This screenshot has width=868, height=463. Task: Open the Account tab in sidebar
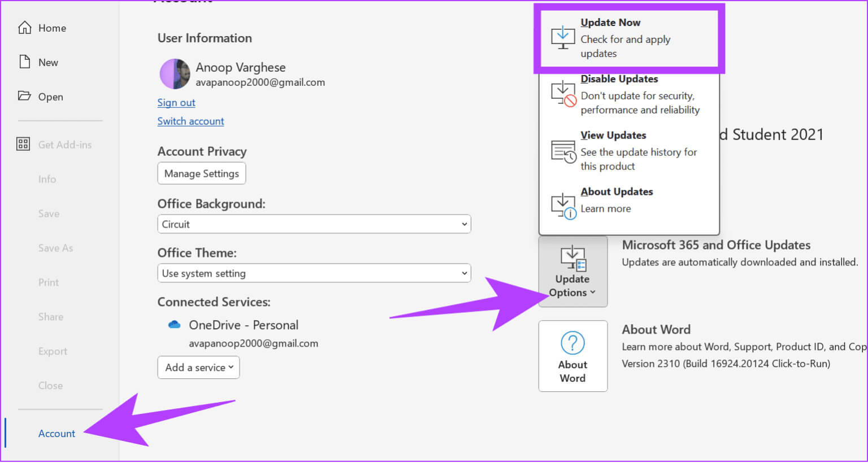coord(57,434)
